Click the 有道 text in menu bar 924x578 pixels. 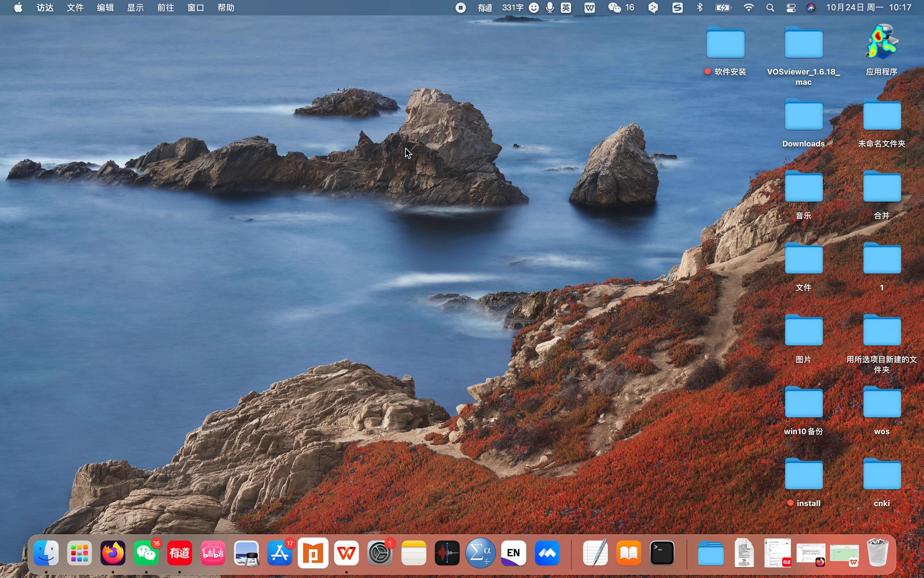(x=485, y=8)
